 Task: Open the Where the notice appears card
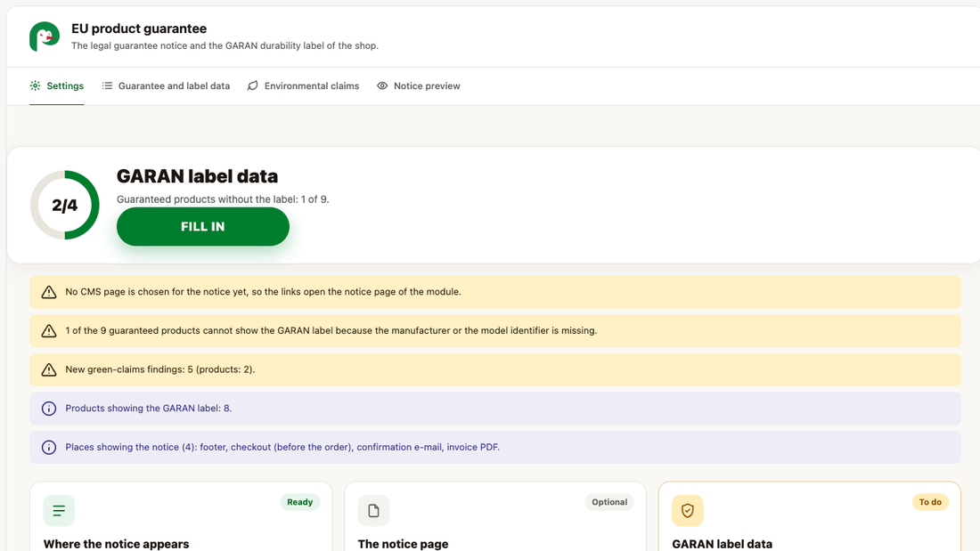[181, 516]
